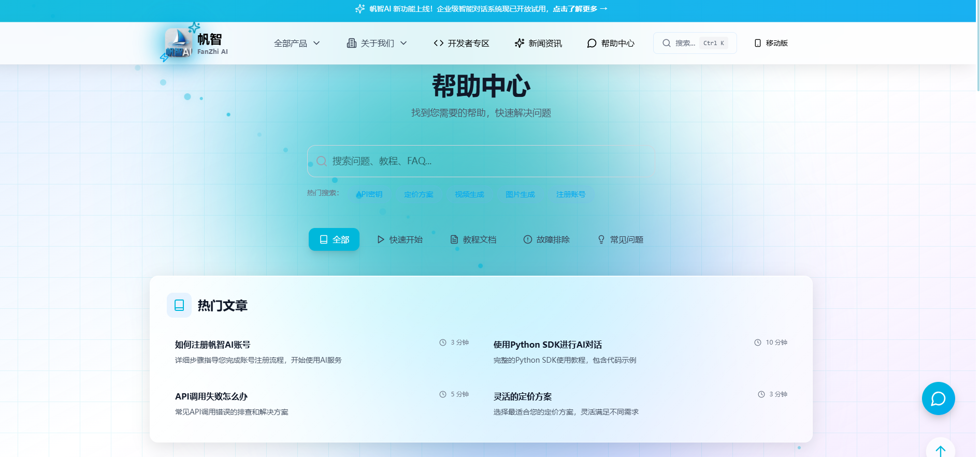Open the 开发者专区 menu item
The image size is (980, 457).
coord(461,43)
